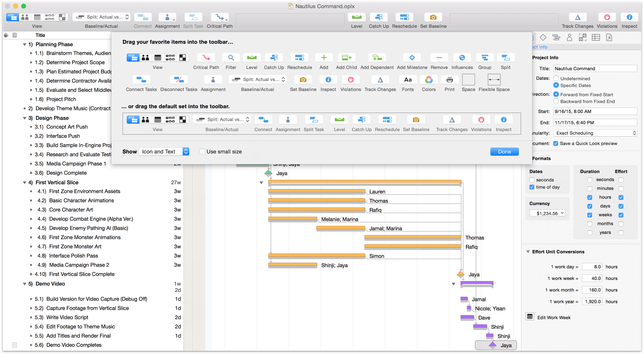This screenshot has height=354, width=644.
Task: Collapse the First Vertical Slice group
Action: click(25, 183)
